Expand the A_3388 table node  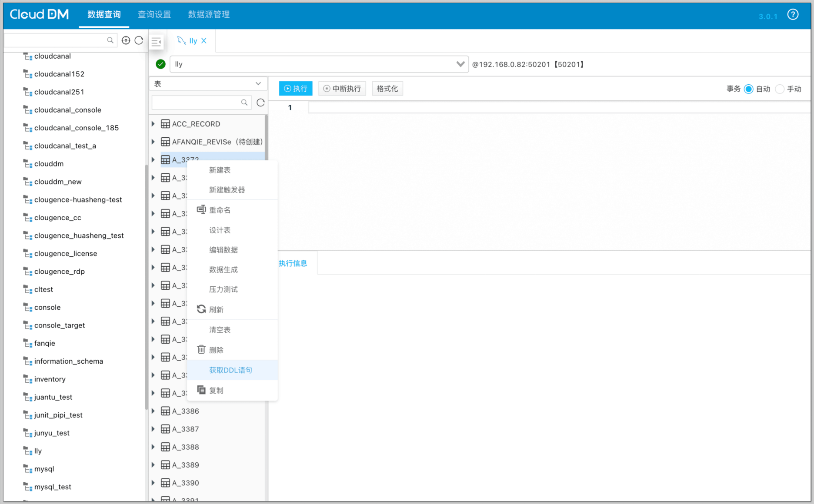click(153, 447)
